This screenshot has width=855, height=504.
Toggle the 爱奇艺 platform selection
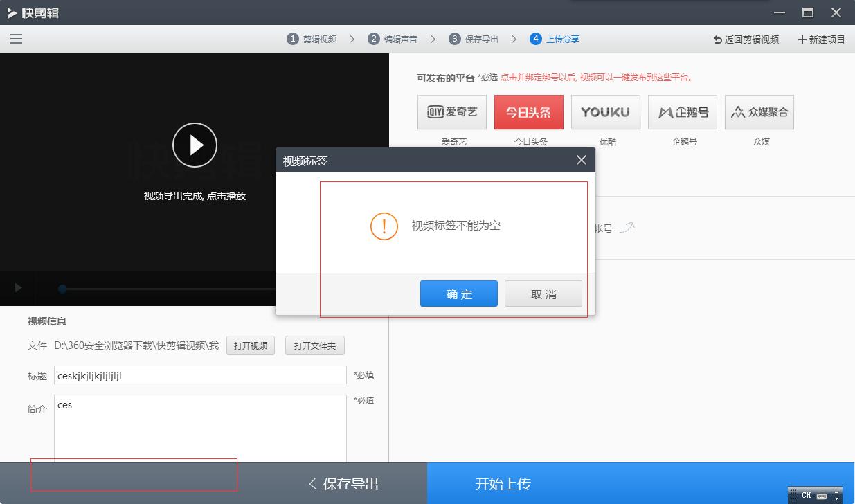click(451, 111)
